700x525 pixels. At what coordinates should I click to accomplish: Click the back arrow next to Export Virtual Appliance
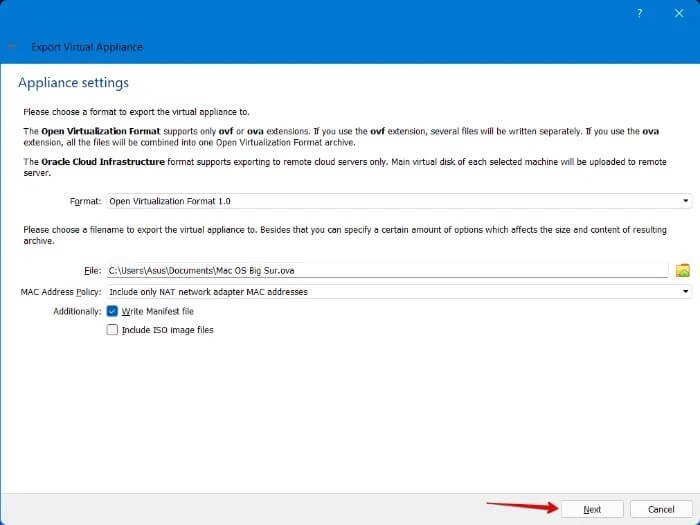(x=12, y=47)
